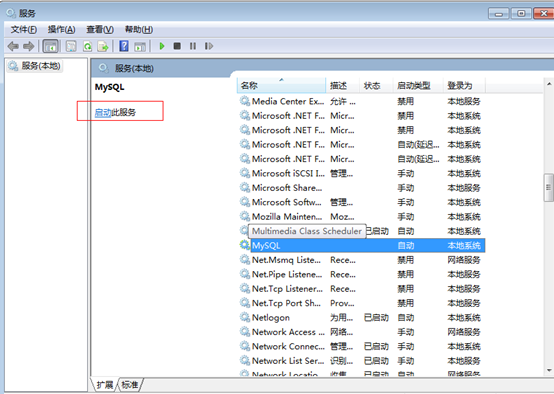Click the Restart service button
554x394 pixels.
[209, 46]
